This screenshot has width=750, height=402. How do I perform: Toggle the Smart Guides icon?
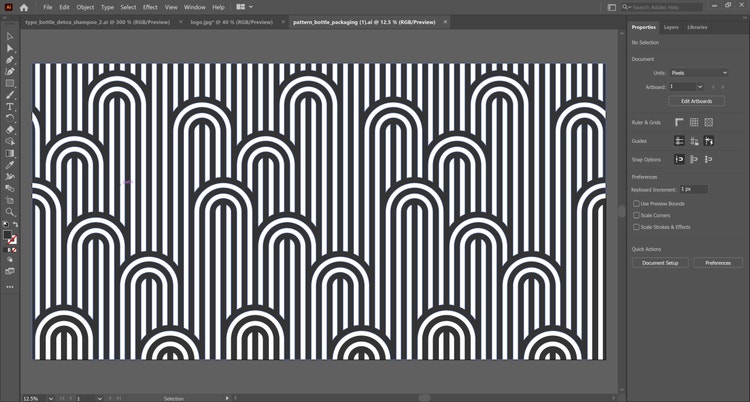tap(709, 141)
